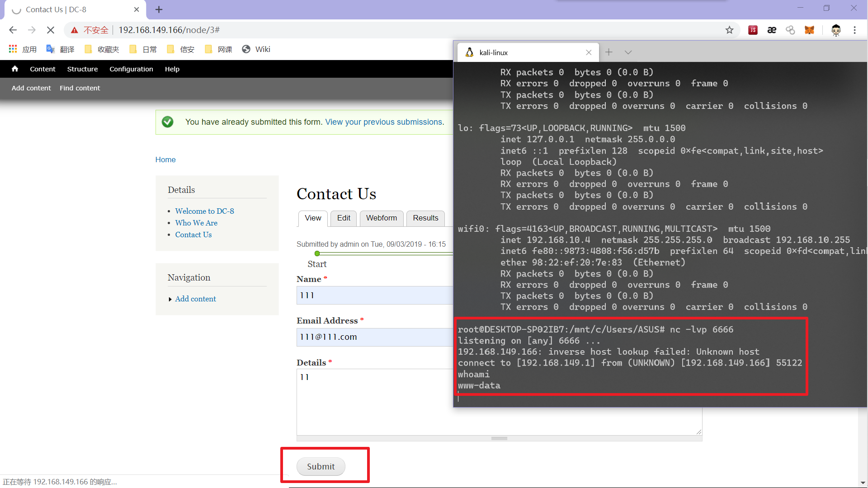Click the page scrollbar down arrow
868x488 pixels.
863,483
